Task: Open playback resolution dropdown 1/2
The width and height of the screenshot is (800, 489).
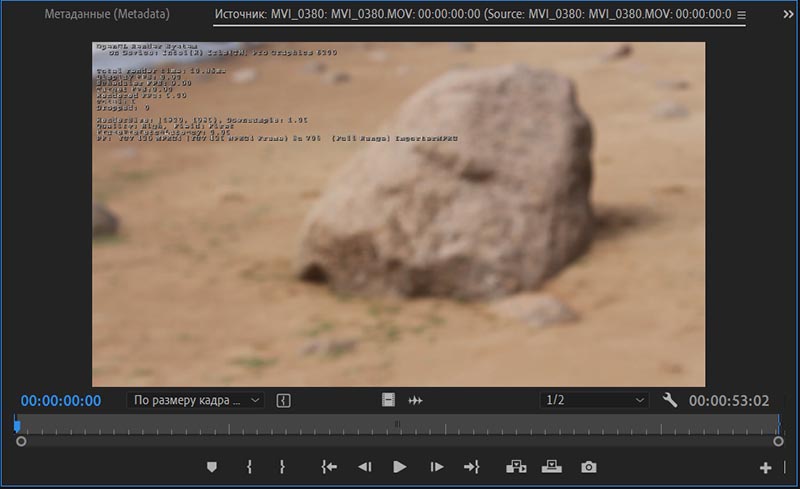Action: coord(594,400)
